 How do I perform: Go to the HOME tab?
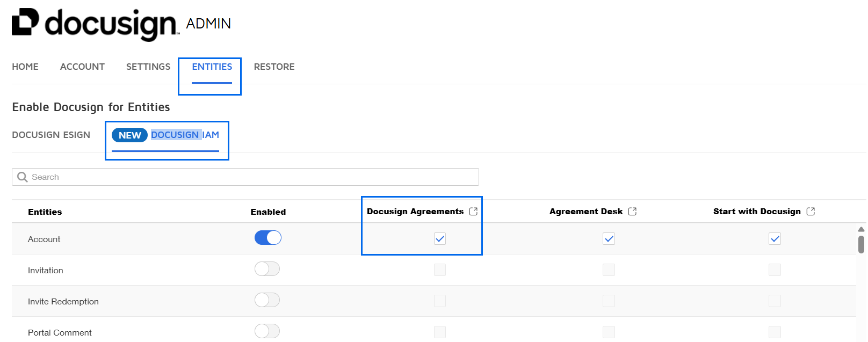coord(25,67)
